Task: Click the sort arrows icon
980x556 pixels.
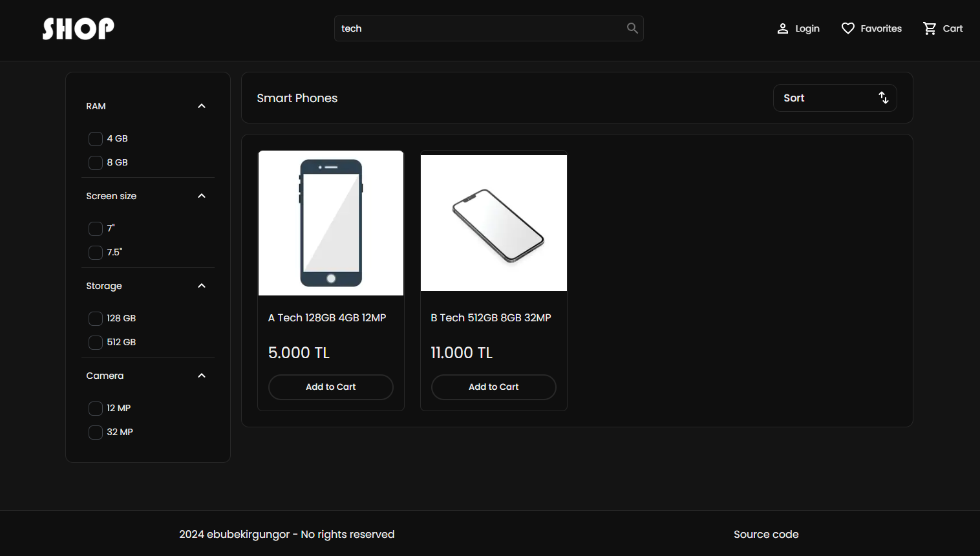Action: point(883,98)
